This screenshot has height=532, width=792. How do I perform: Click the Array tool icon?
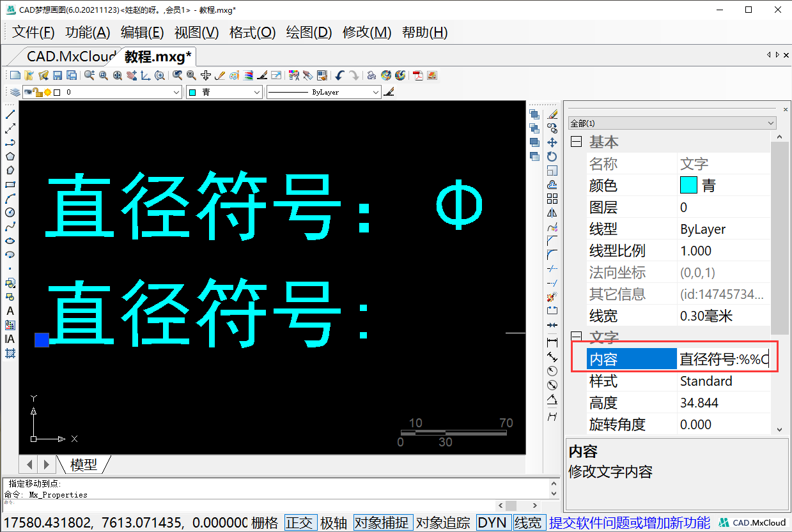[552, 199]
